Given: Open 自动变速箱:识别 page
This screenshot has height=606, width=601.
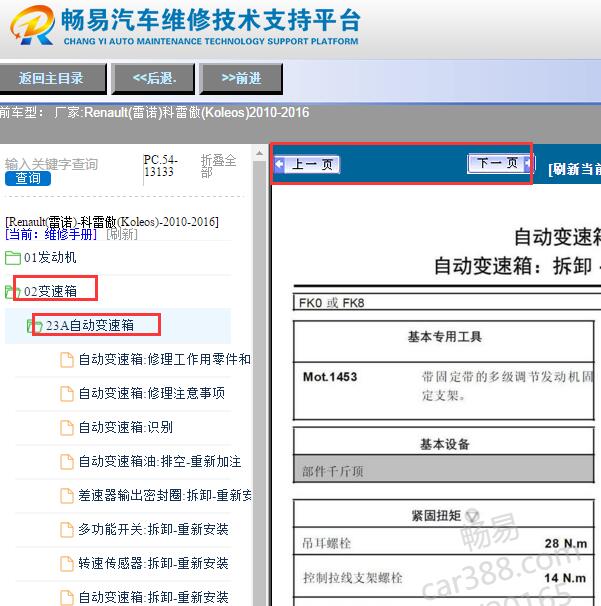Looking at the screenshot, I should click(126, 427).
